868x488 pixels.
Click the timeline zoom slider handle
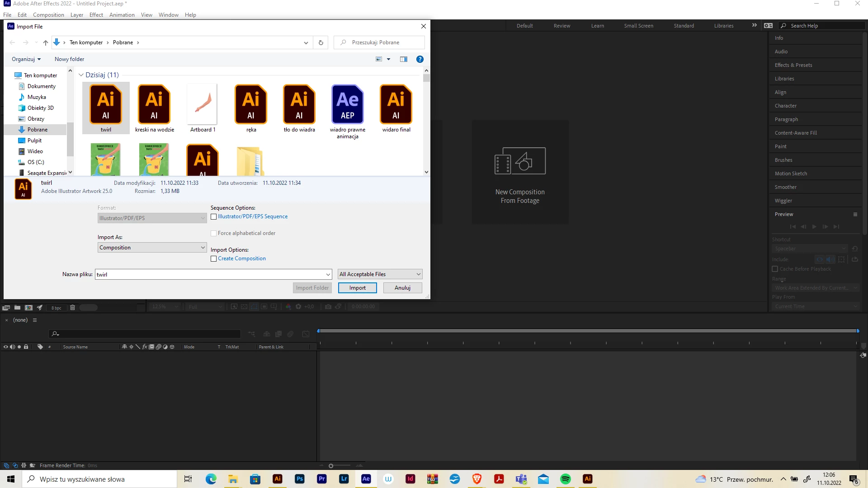[x=331, y=466]
